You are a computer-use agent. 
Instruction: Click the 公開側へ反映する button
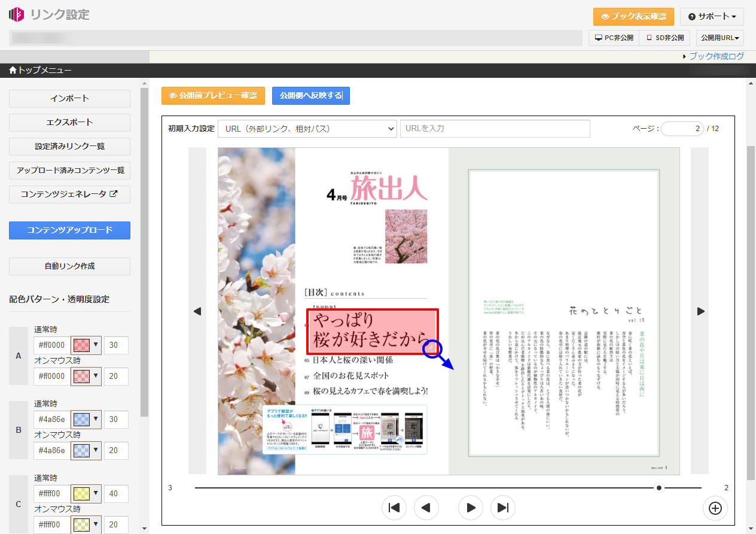(x=310, y=96)
